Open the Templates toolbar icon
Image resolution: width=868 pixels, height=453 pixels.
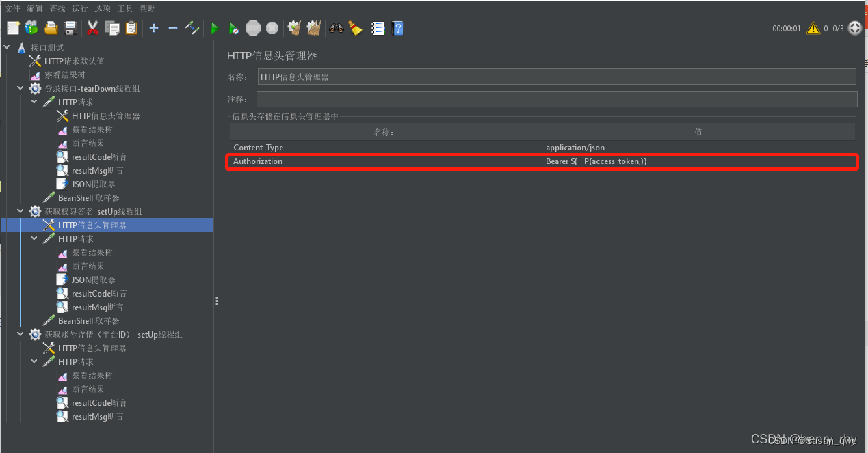click(31, 28)
